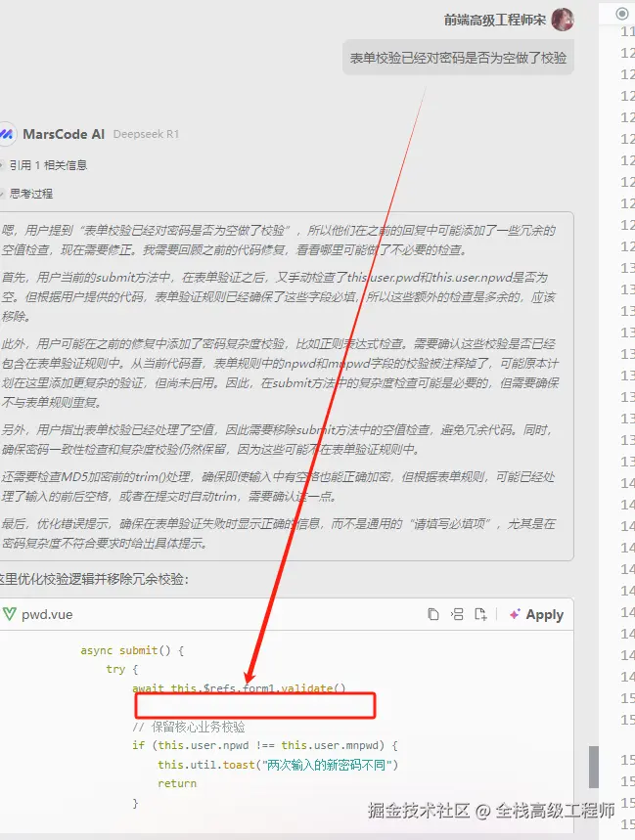This screenshot has width=635, height=840.
Task: Click the 前端高级工程师宋 user avatar
Action: [x=563, y=20]
